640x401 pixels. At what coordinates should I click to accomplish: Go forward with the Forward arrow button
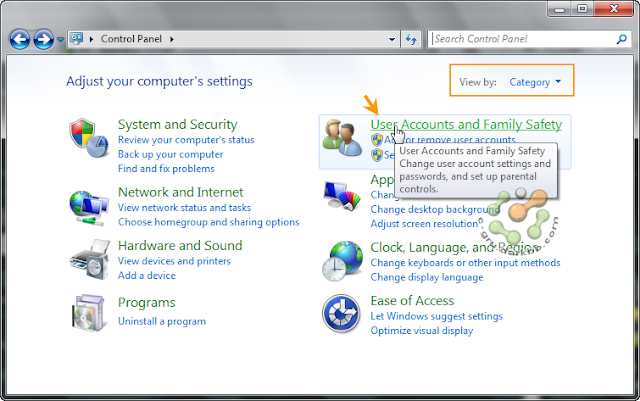pyautogui.click(x=43, y=40)
